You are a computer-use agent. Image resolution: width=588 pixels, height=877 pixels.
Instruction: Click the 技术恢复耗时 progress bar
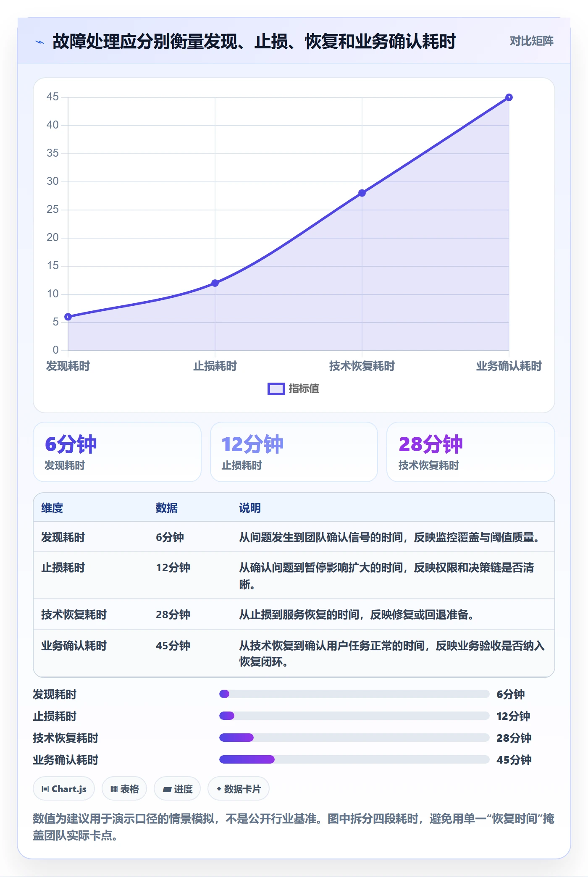coord(354,738)
